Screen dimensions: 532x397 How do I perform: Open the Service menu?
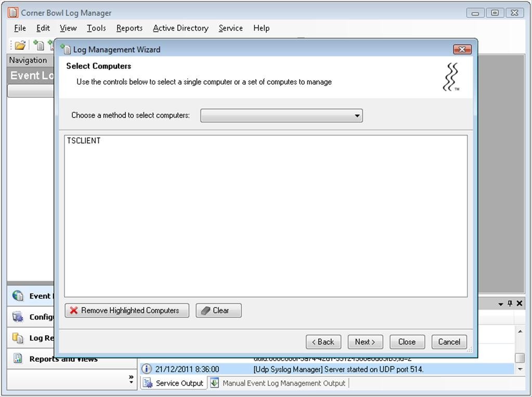[231, 28]
